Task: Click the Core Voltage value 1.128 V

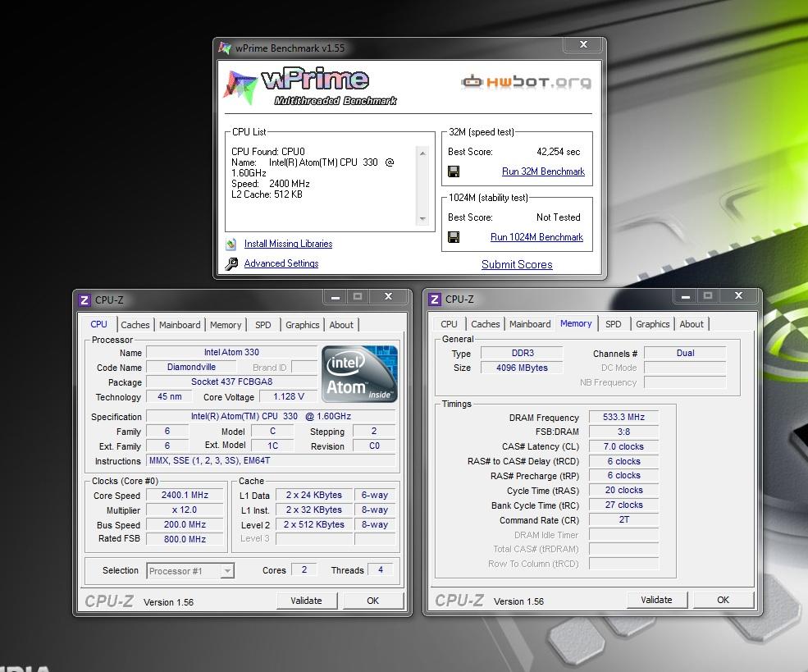Action: coord(289,397)
